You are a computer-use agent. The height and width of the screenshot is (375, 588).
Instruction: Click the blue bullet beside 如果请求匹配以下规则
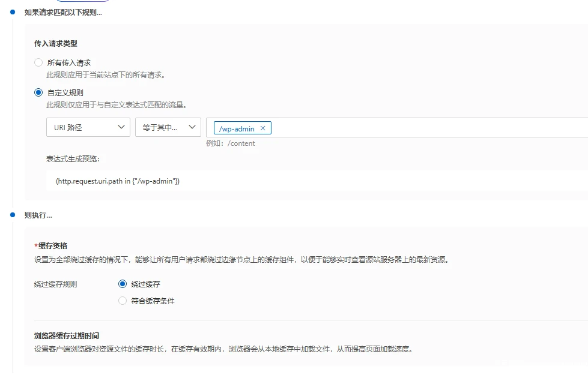click(x=12, y=13)
